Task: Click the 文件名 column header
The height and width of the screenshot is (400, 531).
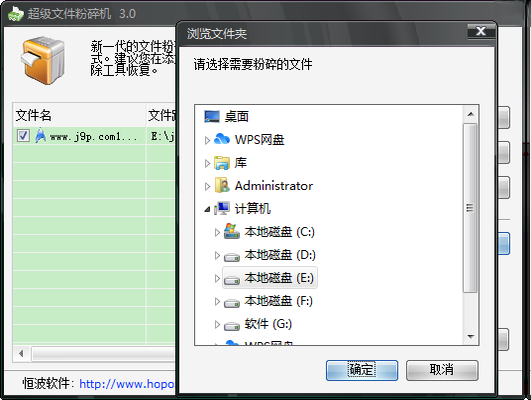Action: [79, 115]
